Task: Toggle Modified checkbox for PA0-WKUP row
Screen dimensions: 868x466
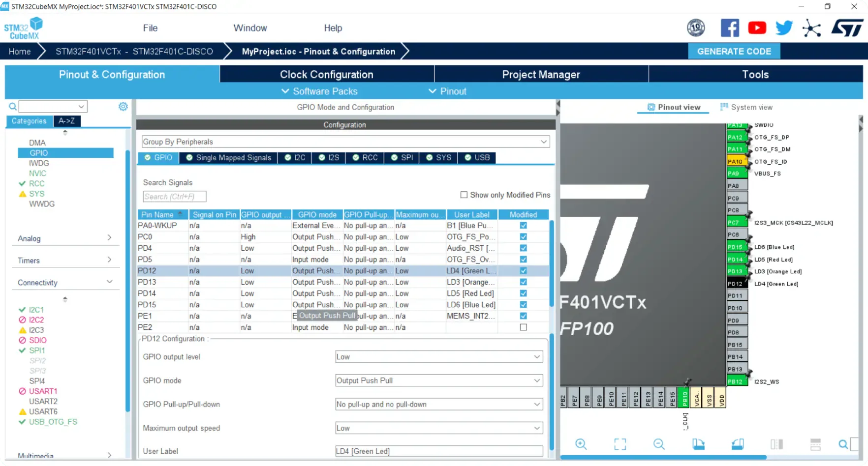Action: [523, 226]
